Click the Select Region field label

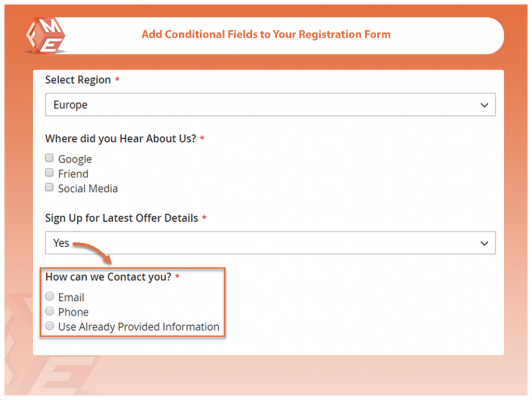coord(78,79)
